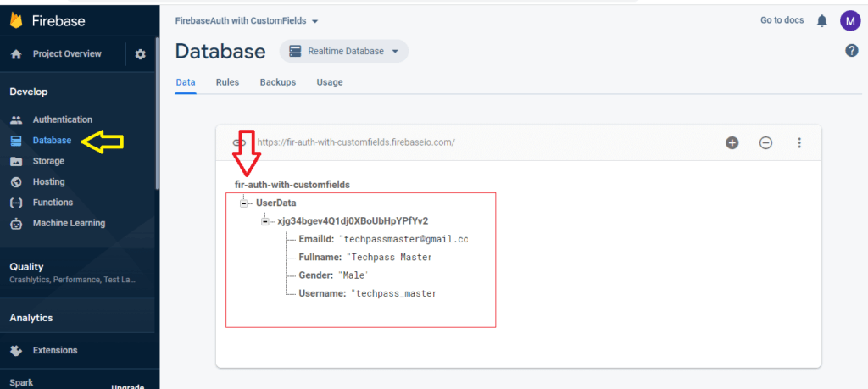Switch to the Usage tab

[330, 82]
